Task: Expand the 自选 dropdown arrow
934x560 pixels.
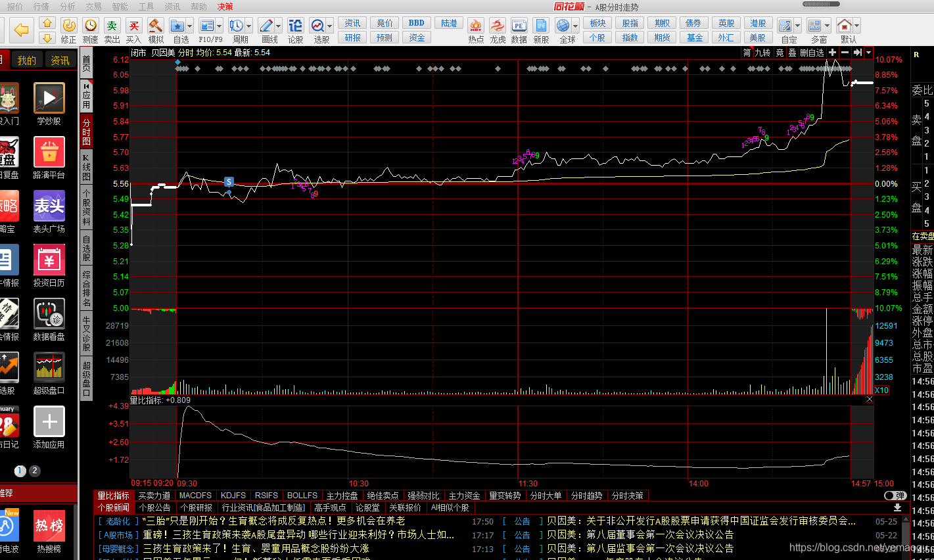Action: click(x=190, y=26)
